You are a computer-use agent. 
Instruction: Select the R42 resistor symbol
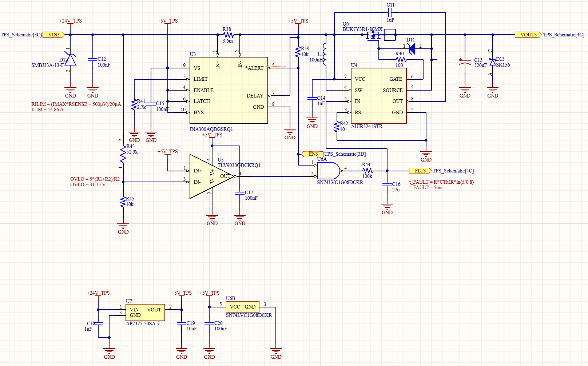point(337,127)
